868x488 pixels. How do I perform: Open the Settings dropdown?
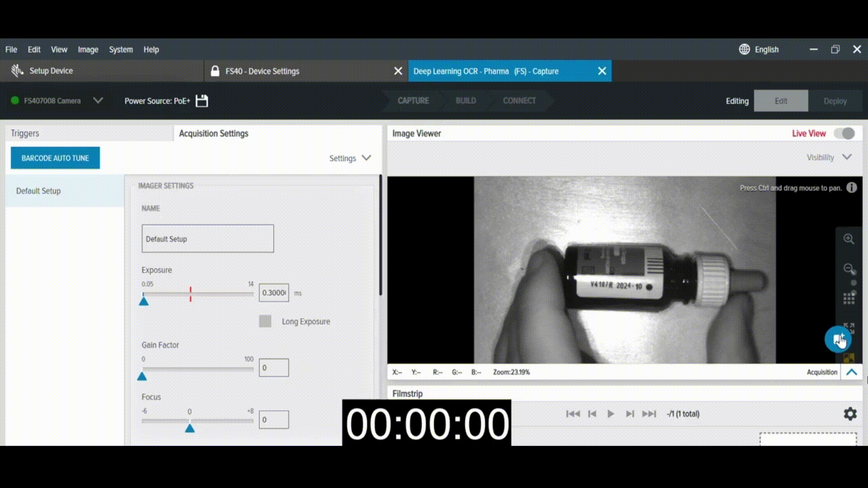(x=350, y=158)
